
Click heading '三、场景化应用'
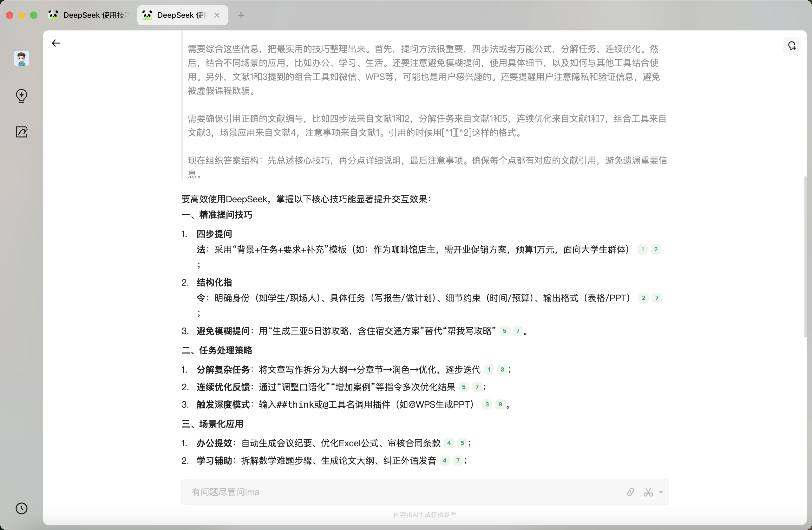[213, 423]
